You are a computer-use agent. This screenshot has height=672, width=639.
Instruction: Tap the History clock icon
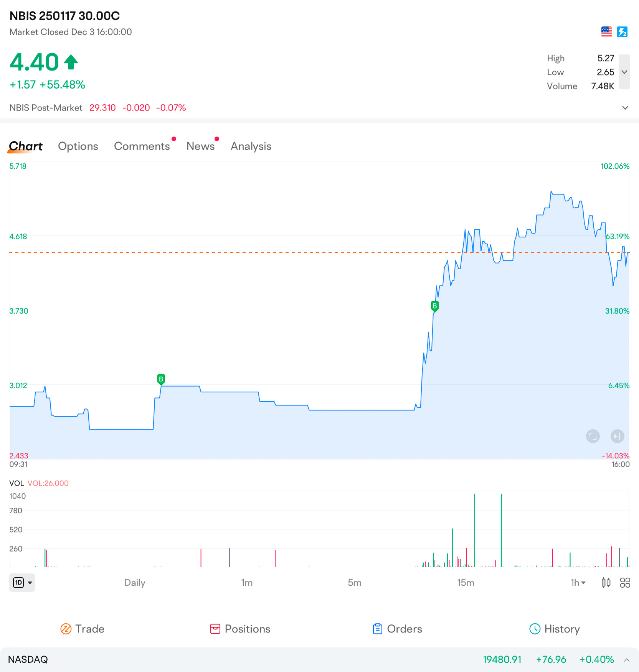point(535,629)
